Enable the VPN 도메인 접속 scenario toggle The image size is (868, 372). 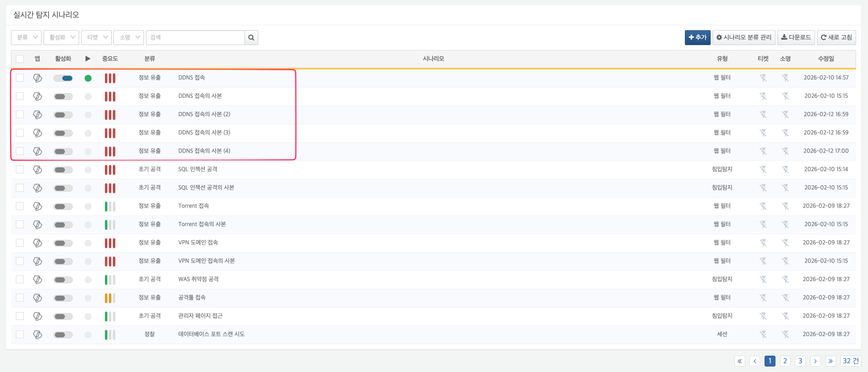tap(63, 243)
